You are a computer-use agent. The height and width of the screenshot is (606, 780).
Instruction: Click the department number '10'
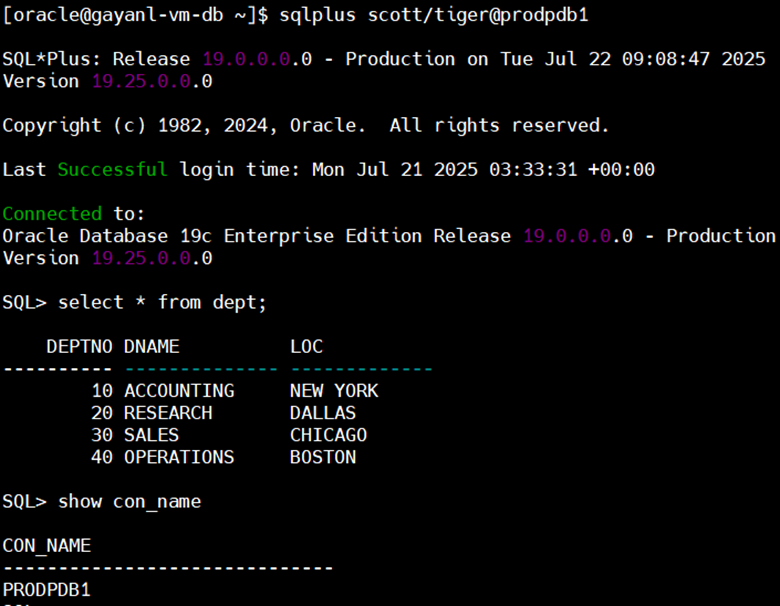102,391
